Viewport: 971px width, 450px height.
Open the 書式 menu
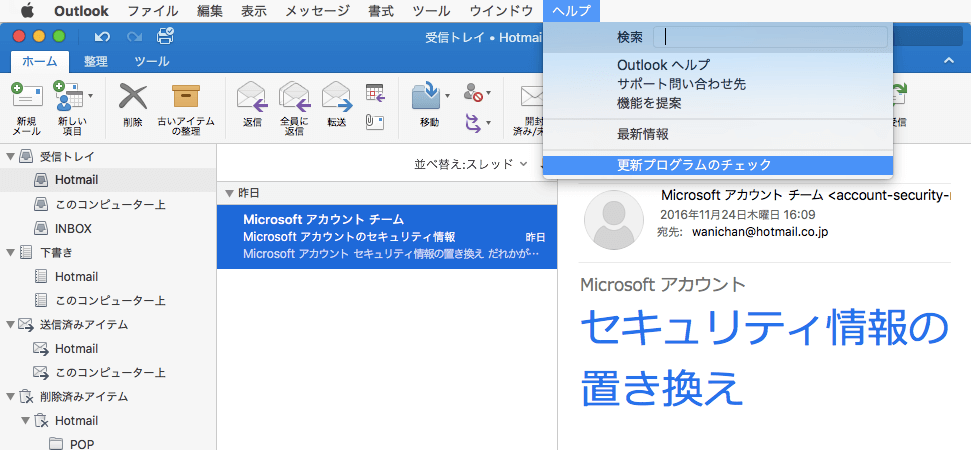click(381, 11)
